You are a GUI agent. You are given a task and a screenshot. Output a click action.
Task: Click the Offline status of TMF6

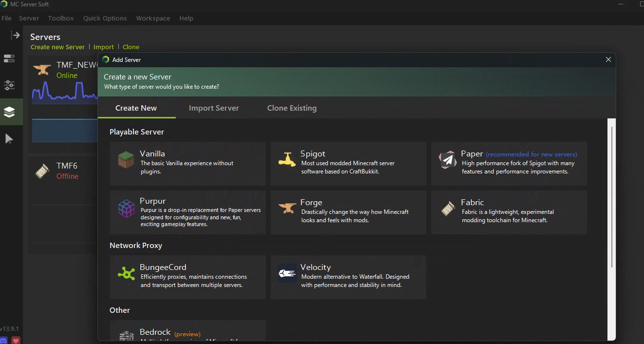pos(67,176)
